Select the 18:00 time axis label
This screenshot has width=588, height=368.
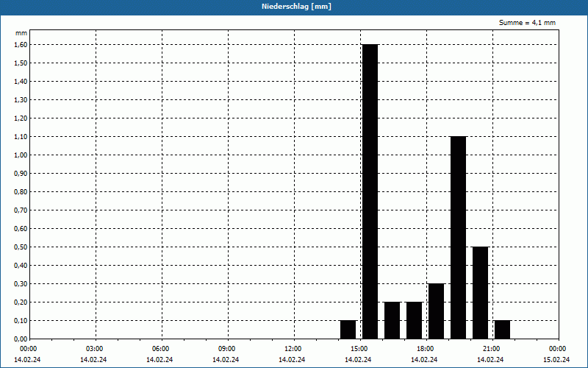coord(426,349)
